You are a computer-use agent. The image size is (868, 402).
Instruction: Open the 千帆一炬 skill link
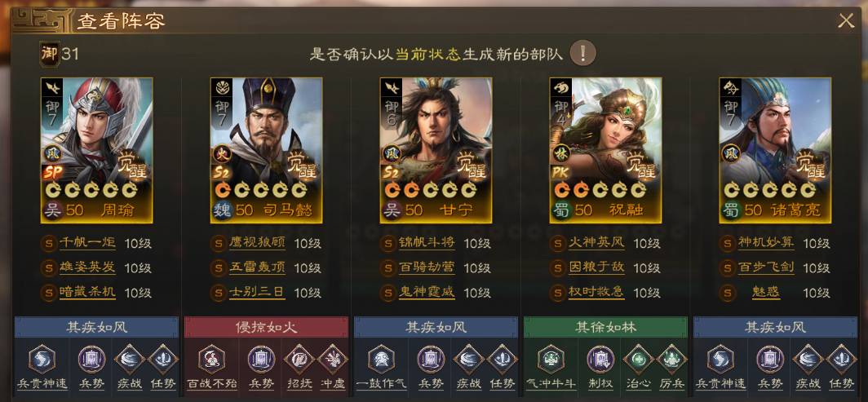click(87, 243)
